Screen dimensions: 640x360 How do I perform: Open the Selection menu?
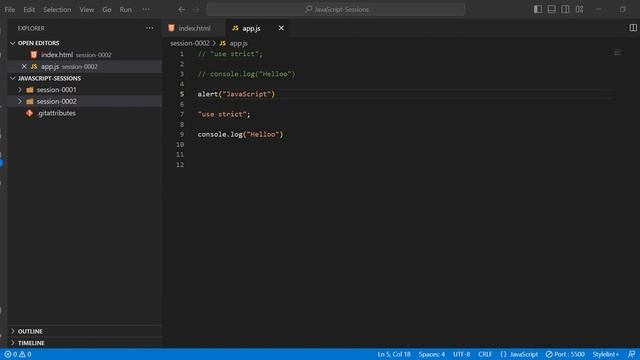(x=57, y=9)
